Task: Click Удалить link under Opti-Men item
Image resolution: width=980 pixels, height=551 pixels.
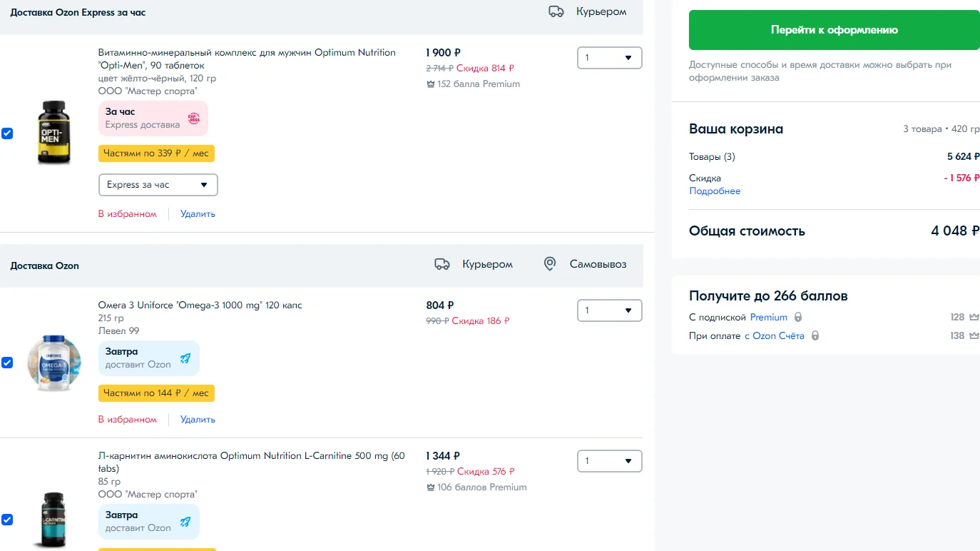Action: pos(198,214)
